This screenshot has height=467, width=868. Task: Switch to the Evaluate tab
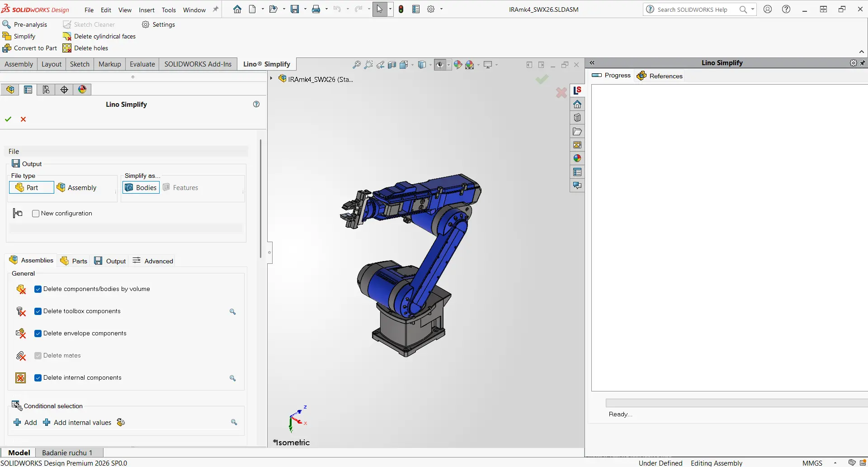pos(142,64)
